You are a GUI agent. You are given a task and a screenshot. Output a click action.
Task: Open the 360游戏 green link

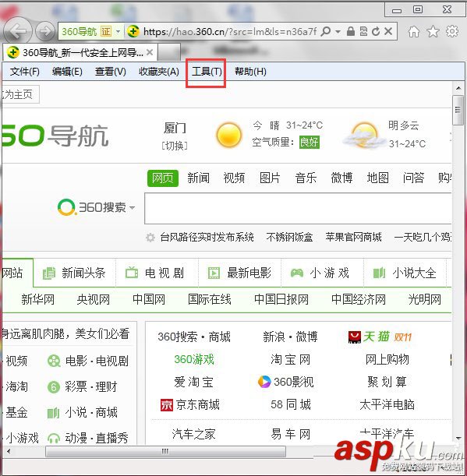click(x=194, y=359)
